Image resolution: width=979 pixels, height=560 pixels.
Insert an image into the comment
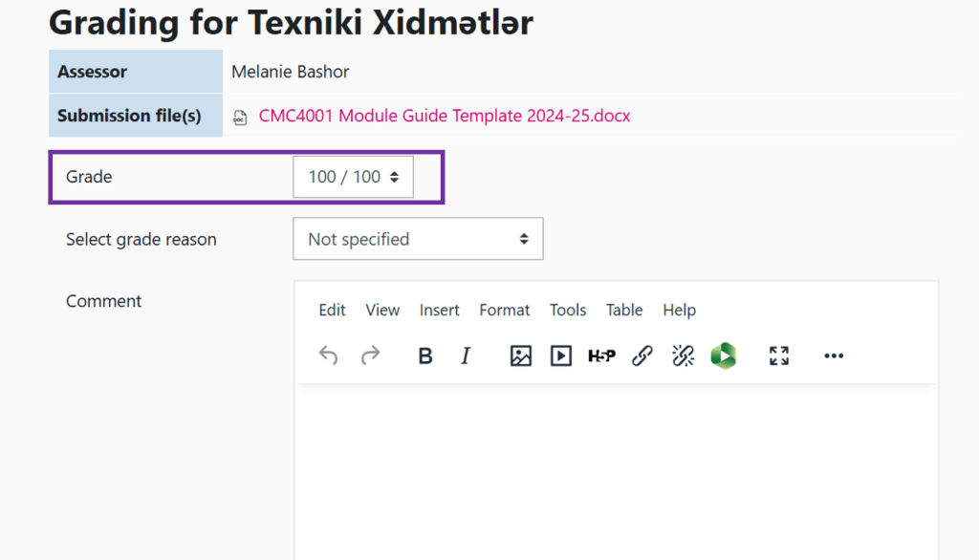521,355
